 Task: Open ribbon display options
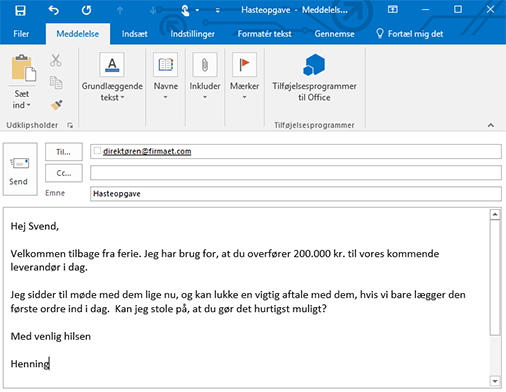[393, 9]
